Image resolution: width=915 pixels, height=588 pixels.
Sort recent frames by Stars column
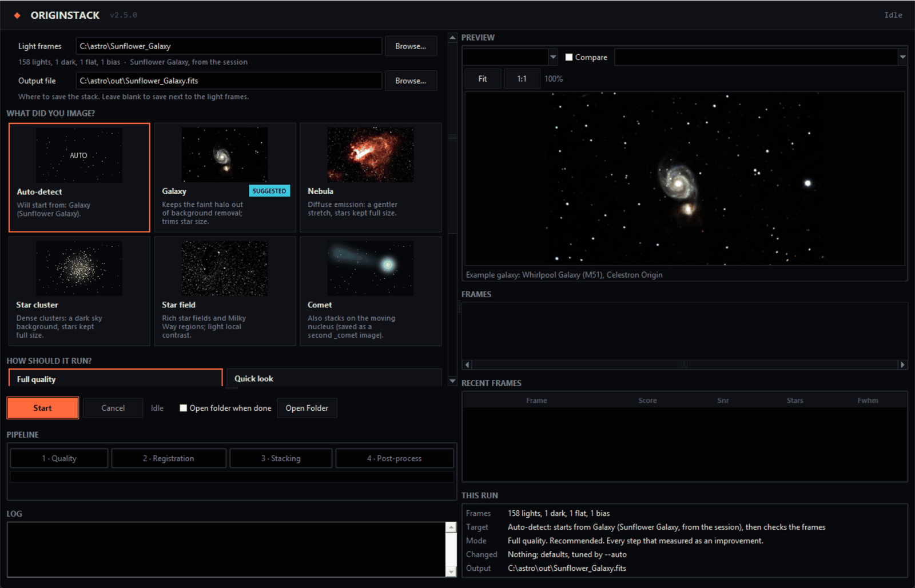[795, 401]
